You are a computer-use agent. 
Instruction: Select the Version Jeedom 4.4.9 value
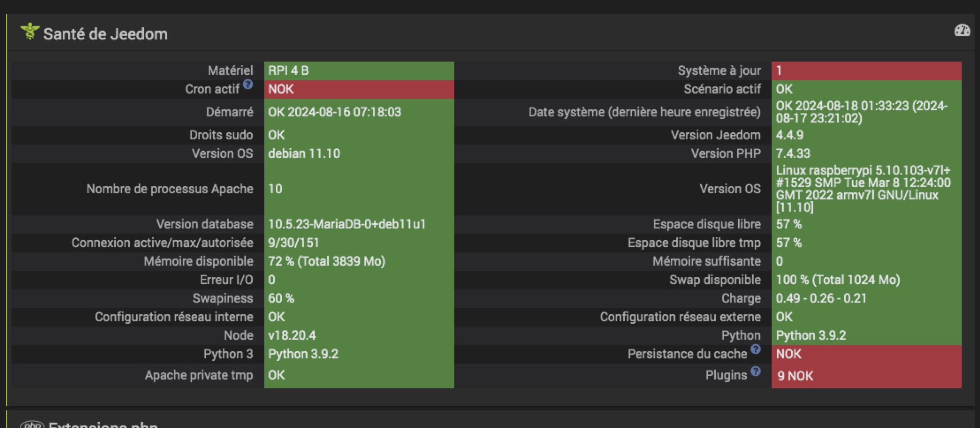click(x=790, y=135)
